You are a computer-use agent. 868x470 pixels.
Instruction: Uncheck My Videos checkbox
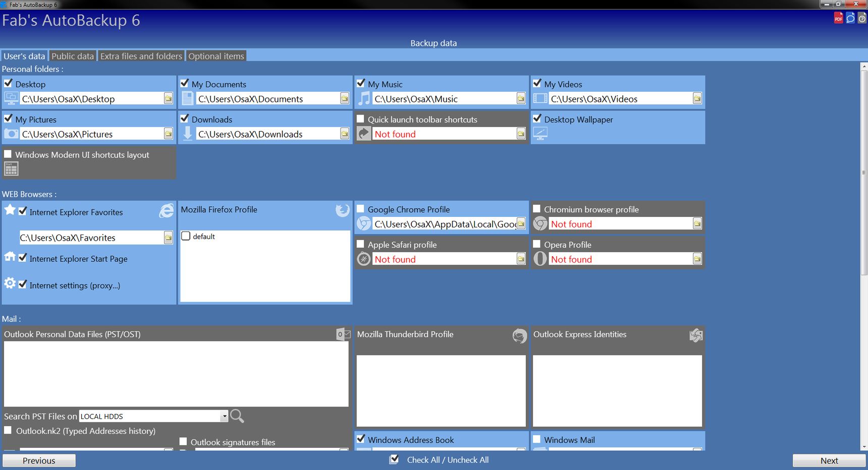pyautogui.click(x=536, y=83)
